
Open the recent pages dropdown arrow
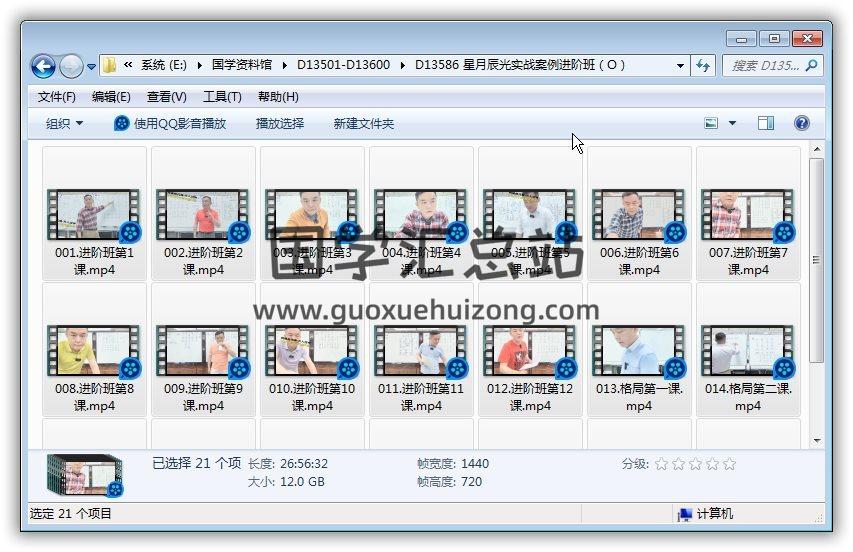[x=91, y=67]
